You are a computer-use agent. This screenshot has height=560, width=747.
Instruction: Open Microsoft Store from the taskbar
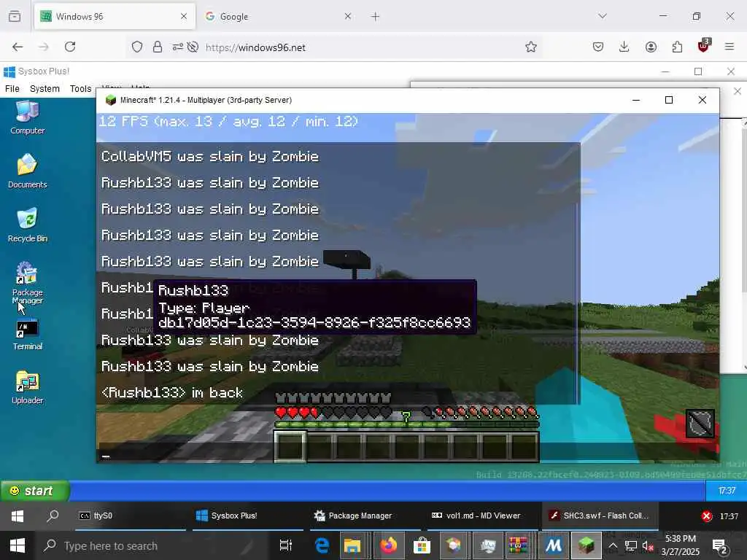(x=422, y=545)
